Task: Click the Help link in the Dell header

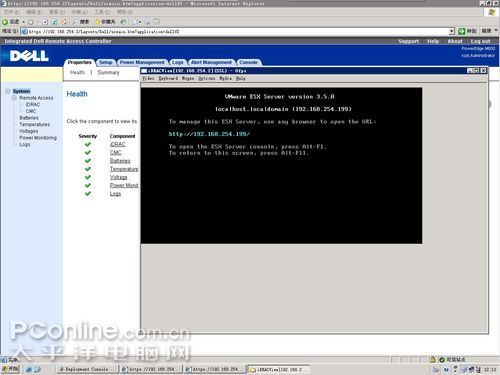Action: (433, 41)
